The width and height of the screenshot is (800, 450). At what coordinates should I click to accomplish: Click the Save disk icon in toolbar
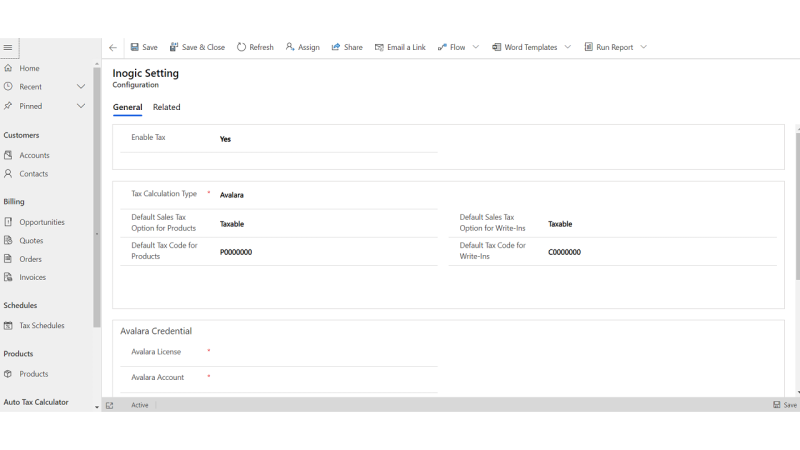pyautogui.click(x=135, y=47)
